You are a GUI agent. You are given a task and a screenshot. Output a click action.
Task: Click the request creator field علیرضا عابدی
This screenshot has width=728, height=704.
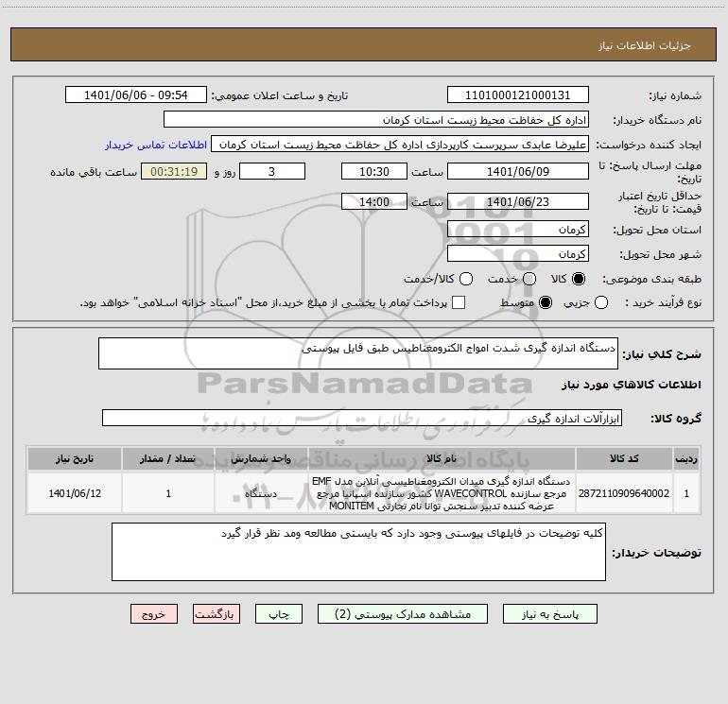click(400, 145)
